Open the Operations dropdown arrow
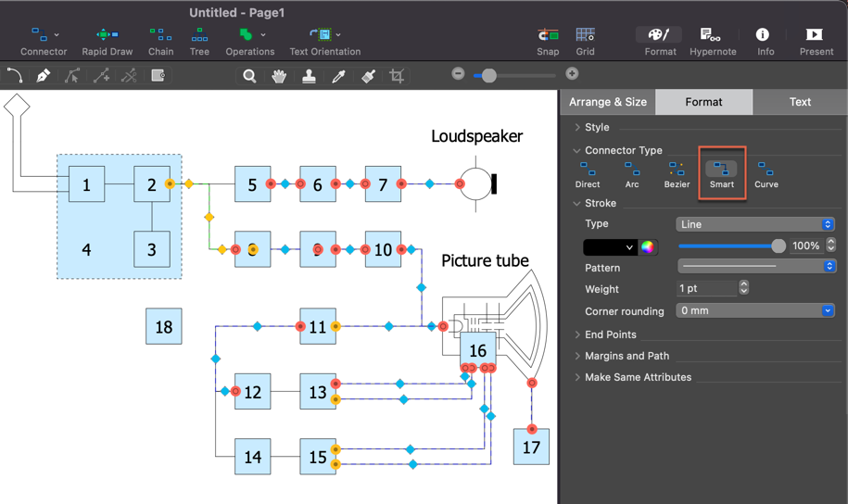Screen dimensions: 848x504 tap(263, 35)
